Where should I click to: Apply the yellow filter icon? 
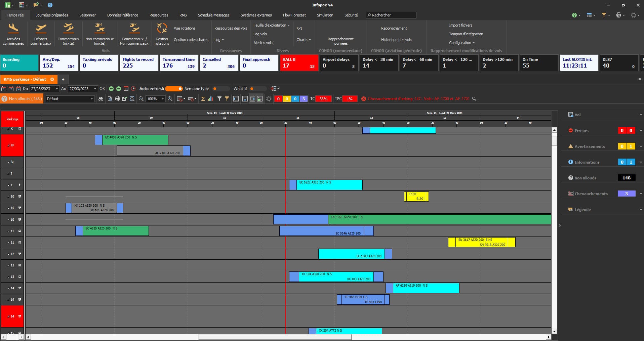click(228, 99)
